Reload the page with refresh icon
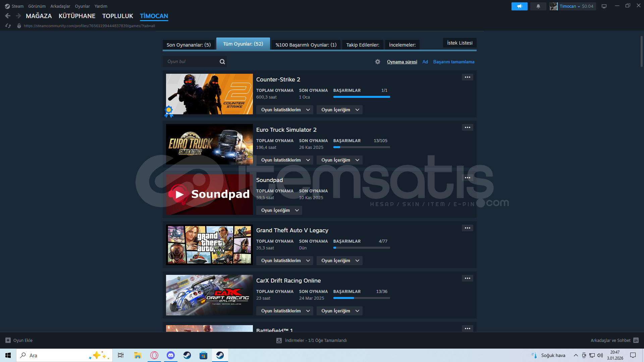Image resolution: width=644 pixels, height=362 pixels. [8, 26]
